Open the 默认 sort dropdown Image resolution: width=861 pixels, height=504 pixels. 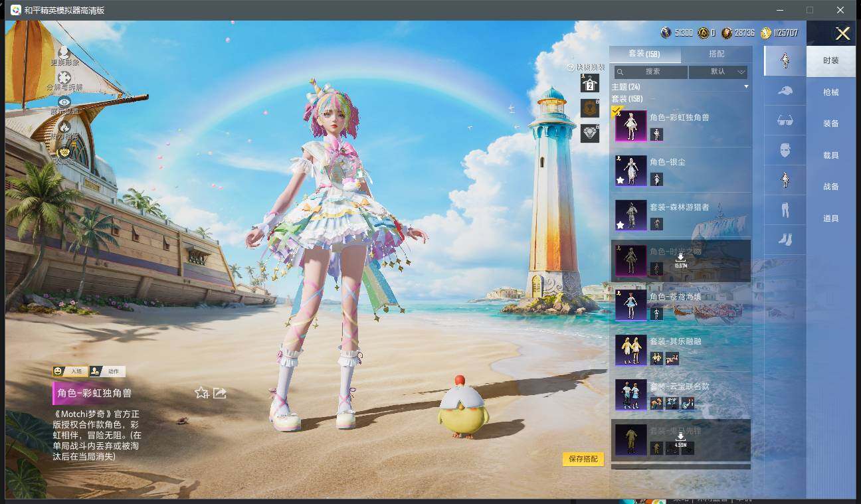pyautogui.click(x=718, y=72)
